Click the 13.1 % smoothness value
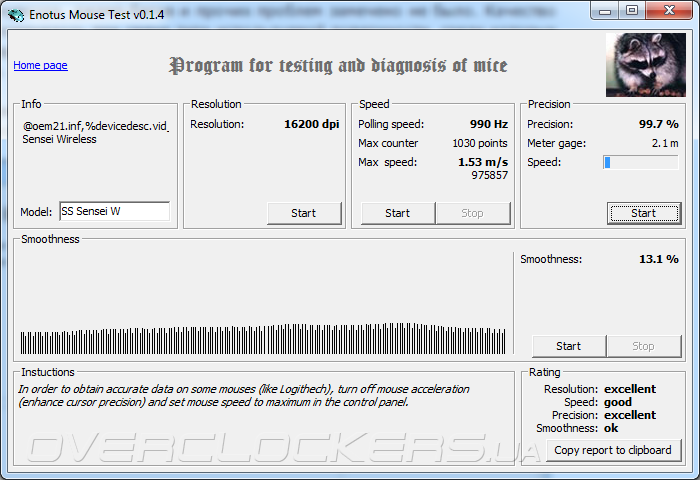Image resolution: width=700 pixels, height=480 pixels. (x=658, y=259)
